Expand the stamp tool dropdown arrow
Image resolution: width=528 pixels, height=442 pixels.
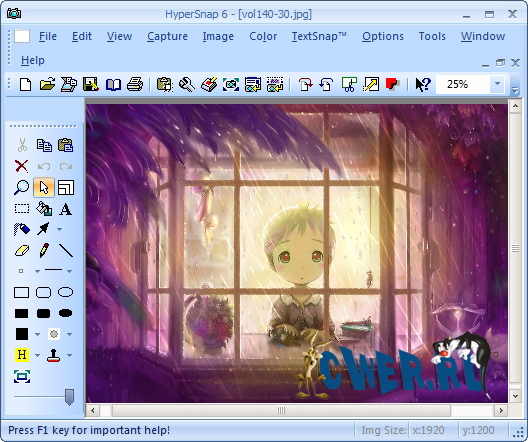[69, 355]
